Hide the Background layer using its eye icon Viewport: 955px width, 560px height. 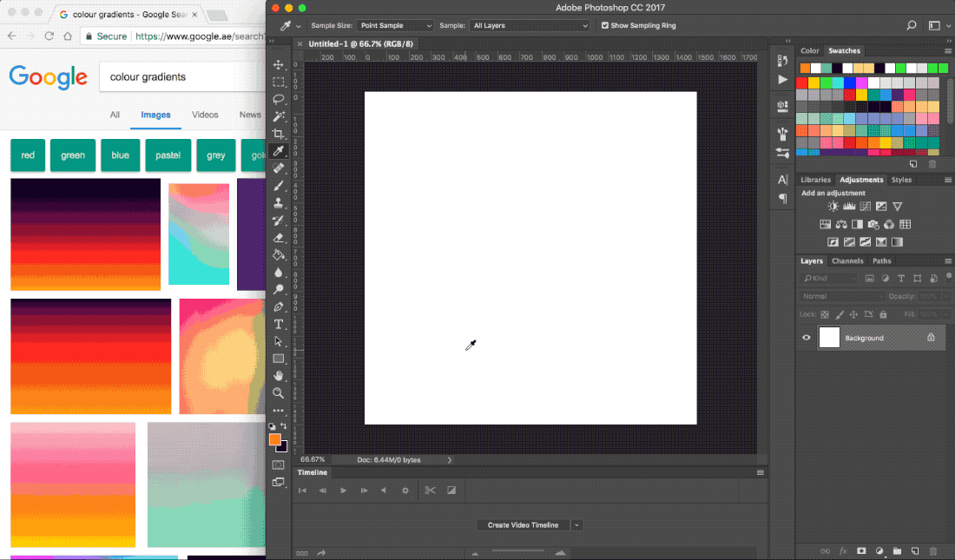[x=806, y=338]
